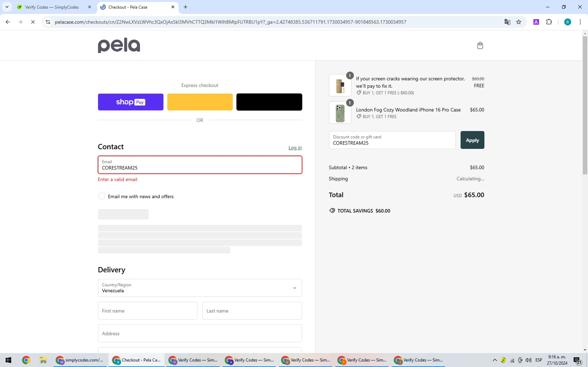Open the volume control in system tray
The width and height of the screenshot is (588, 367).
528,360
